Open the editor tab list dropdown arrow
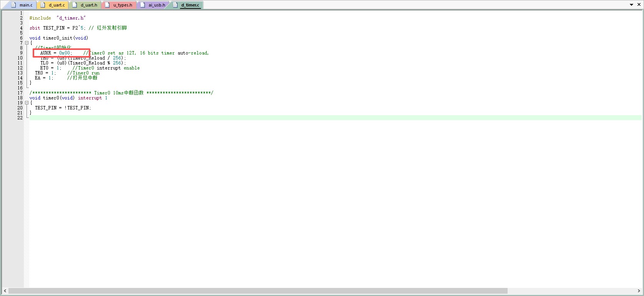Screen dimensions: 644x296 [631, 5]
